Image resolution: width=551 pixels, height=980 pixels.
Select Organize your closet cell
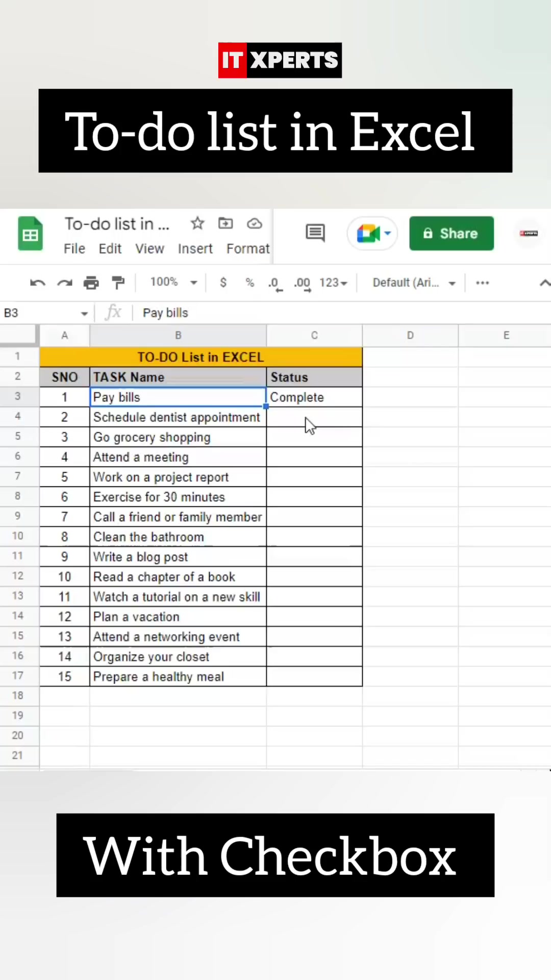pos(178,656)
